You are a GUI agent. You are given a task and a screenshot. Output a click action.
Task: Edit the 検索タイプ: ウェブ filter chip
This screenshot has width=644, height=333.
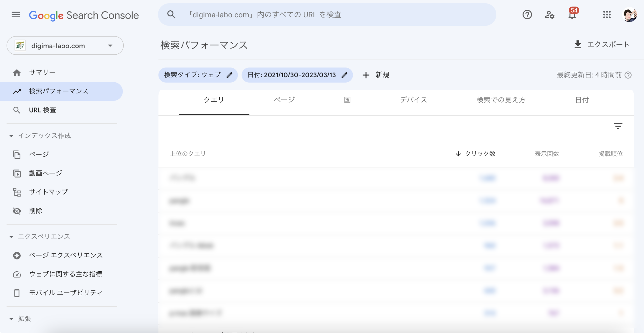coord(229,75)
